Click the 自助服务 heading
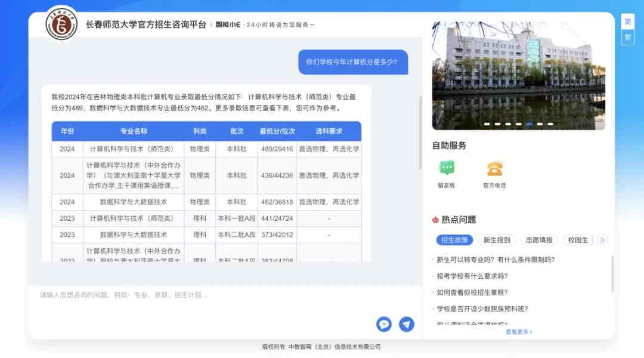Image resolution: width=644 pixels, height=358 pixels. coord(450,146)
